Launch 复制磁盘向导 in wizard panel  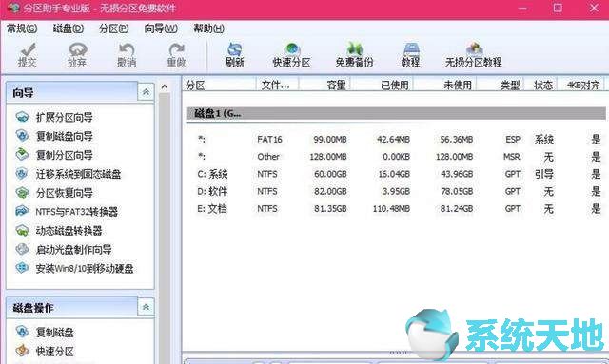tap(54, 136)
